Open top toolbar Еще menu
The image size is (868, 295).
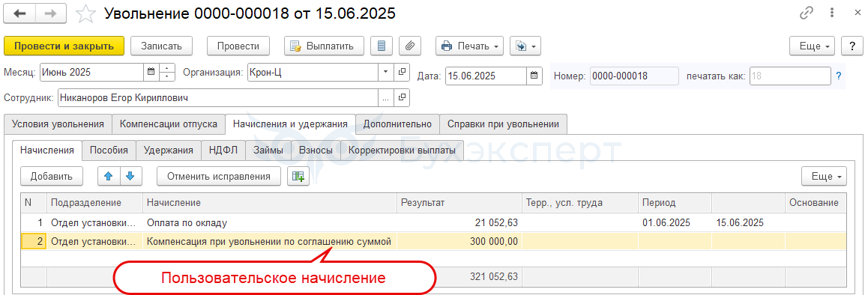pos(812,46)
